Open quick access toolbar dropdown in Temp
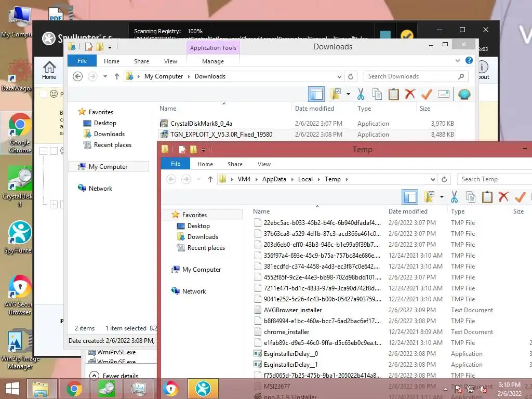This screenshot has width=532, height=399. [x=203, y=150]
